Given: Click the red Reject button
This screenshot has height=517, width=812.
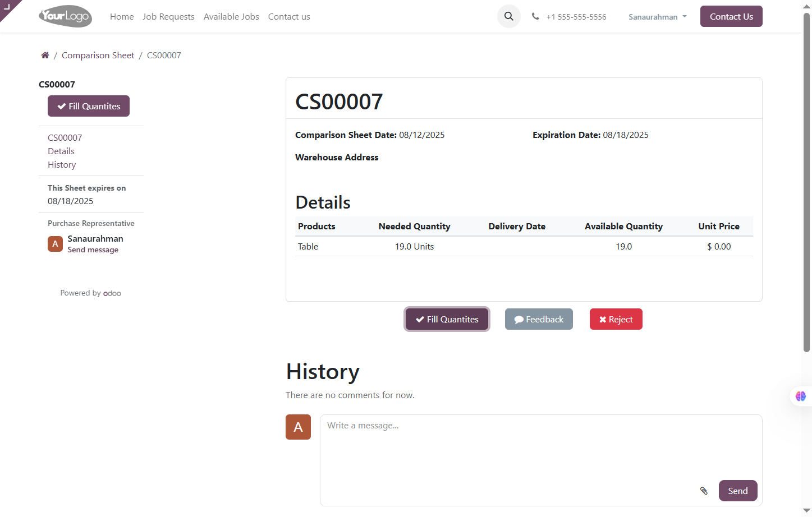Looking at the screenshot, I should coord(616,319).
